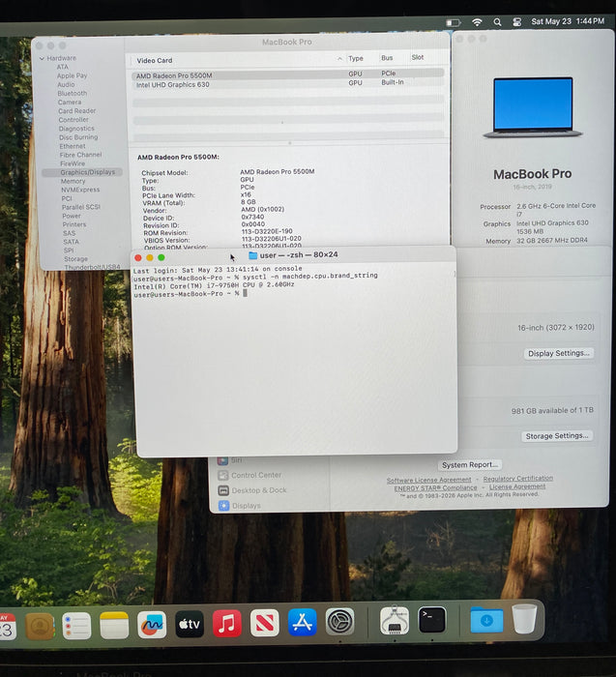
Task: Open Terminal icon in Dock
Action: pos(431,620)
